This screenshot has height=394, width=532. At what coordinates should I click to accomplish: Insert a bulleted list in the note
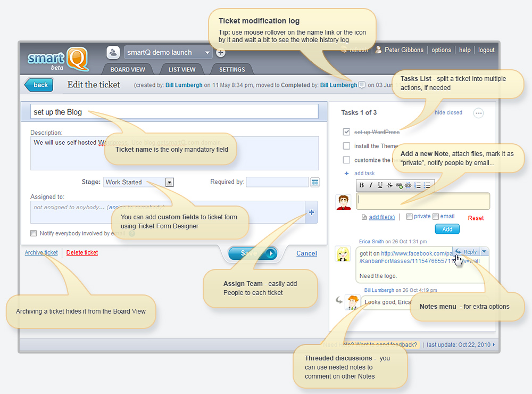click(427, 185)
